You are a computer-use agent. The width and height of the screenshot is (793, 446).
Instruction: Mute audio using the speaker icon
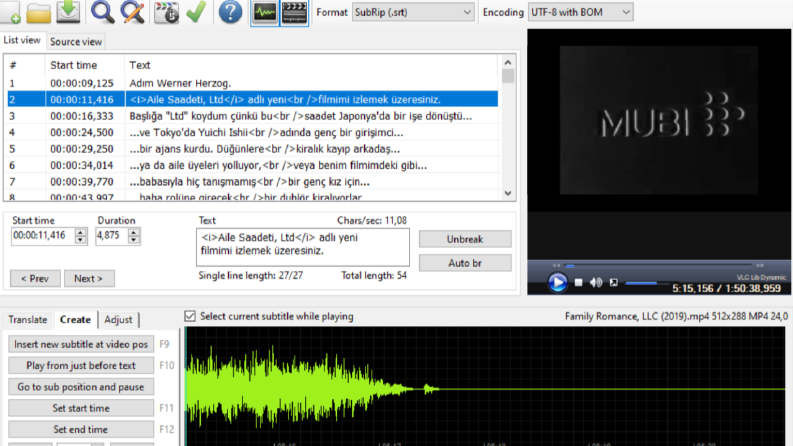[596, 282]
